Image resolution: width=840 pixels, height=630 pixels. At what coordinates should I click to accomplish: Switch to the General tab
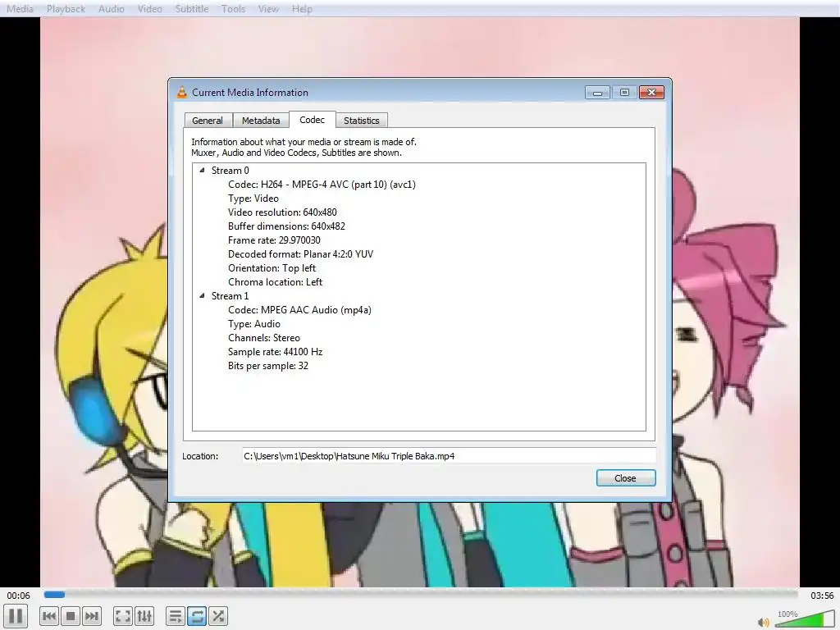208,121
